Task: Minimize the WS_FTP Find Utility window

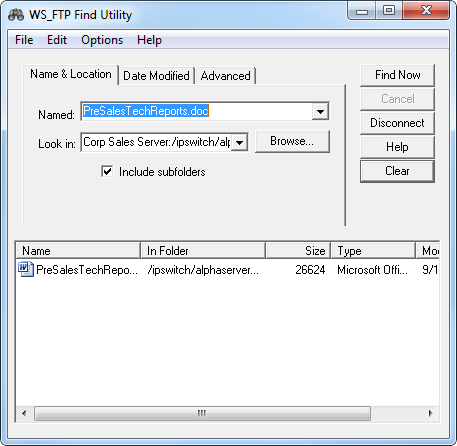Action: coord(362,11)
